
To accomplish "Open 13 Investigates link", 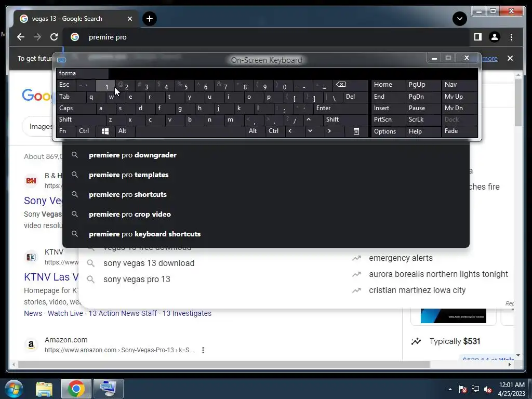I will [187, 313].
